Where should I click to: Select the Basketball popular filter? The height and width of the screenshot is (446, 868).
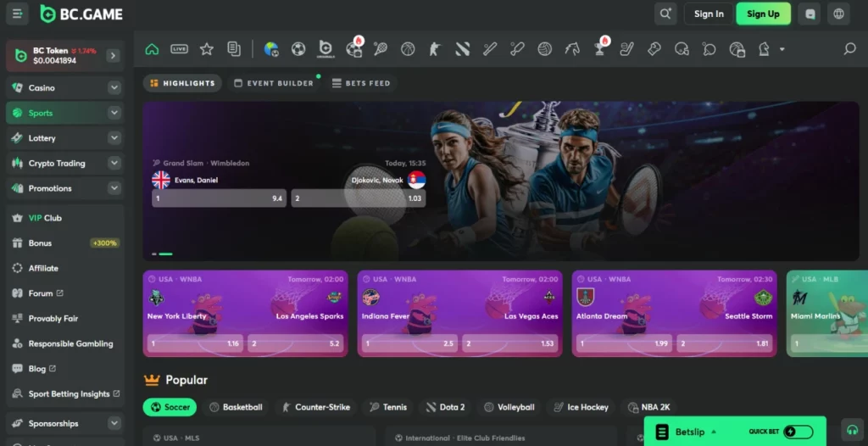coord(236,407)
